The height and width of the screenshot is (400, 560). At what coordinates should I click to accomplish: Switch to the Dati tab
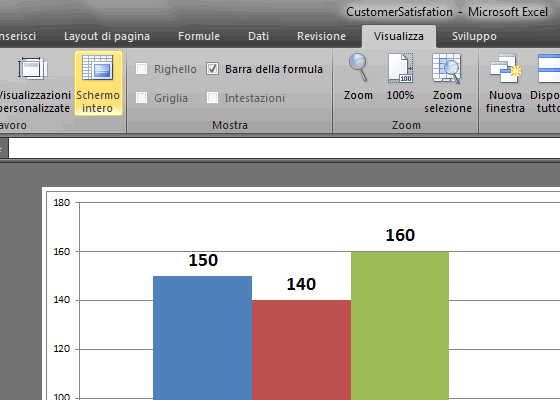(258, 36)
